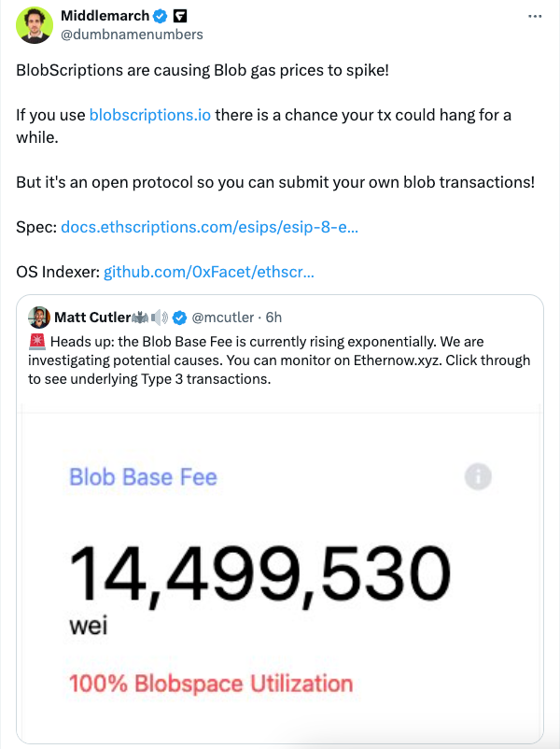The image size is (560, 749).
Task: Open the docs.ethscriptions.com spec link
Action: [209, 227]
